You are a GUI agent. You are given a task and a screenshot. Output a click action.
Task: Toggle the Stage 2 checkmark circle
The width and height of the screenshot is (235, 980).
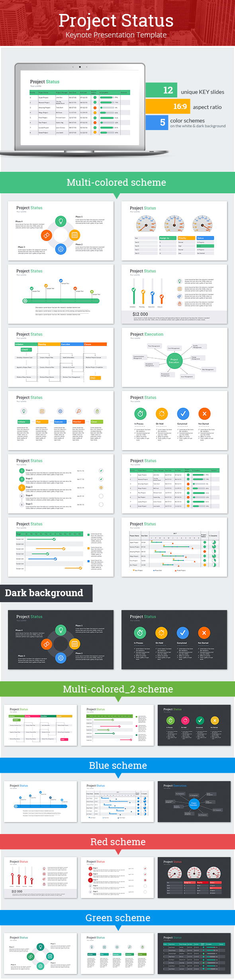coord(101,479)
